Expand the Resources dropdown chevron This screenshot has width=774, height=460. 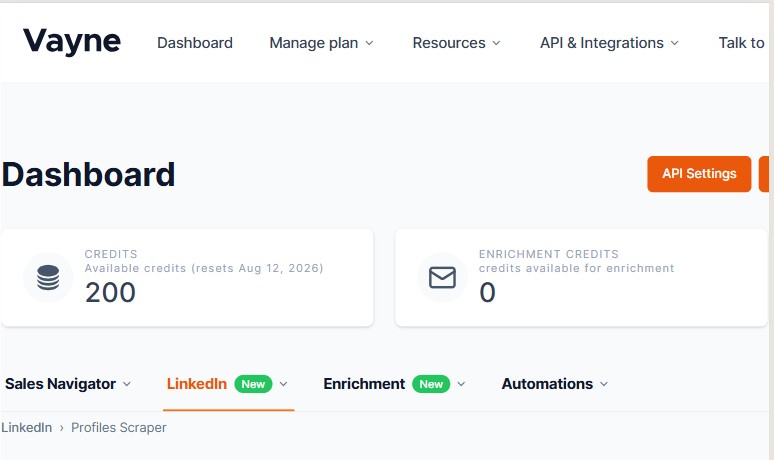[497, 43]
